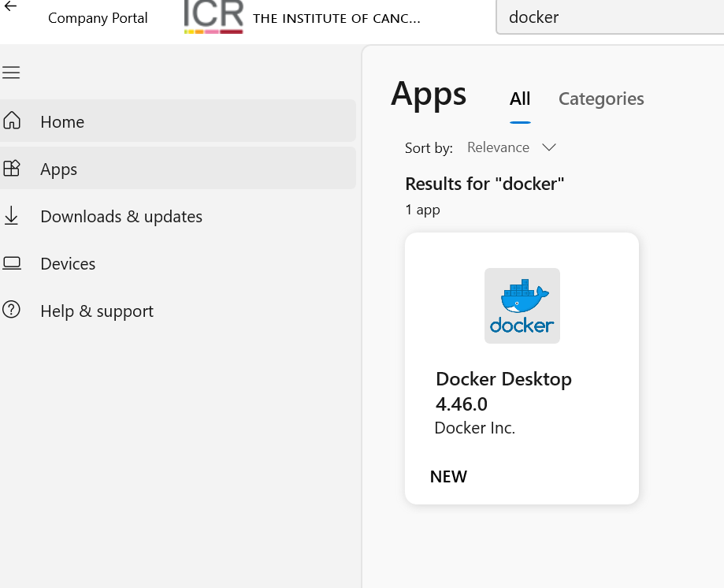Click the Devices laptop icon

(x=12, y=263)
